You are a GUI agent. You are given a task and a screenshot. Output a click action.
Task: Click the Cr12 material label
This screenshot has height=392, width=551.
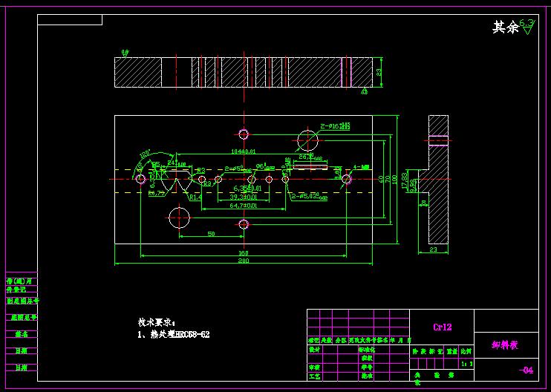click(x=442, y=327)
